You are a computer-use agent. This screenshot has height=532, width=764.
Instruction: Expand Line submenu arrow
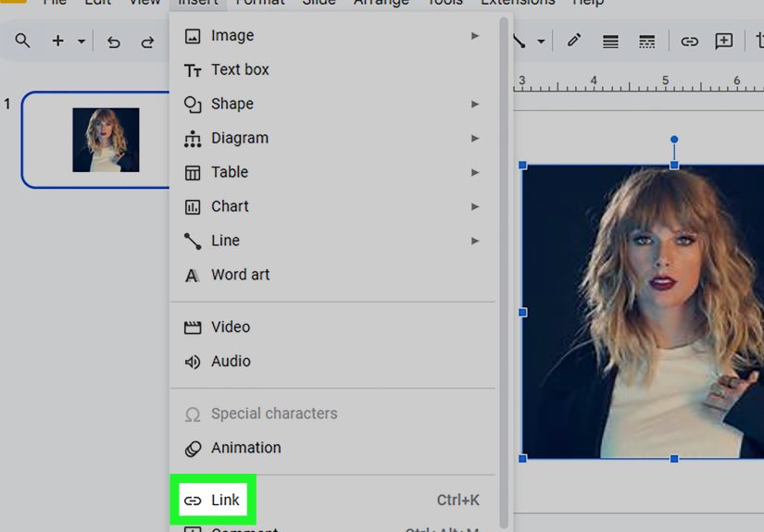tap(474, 241)
